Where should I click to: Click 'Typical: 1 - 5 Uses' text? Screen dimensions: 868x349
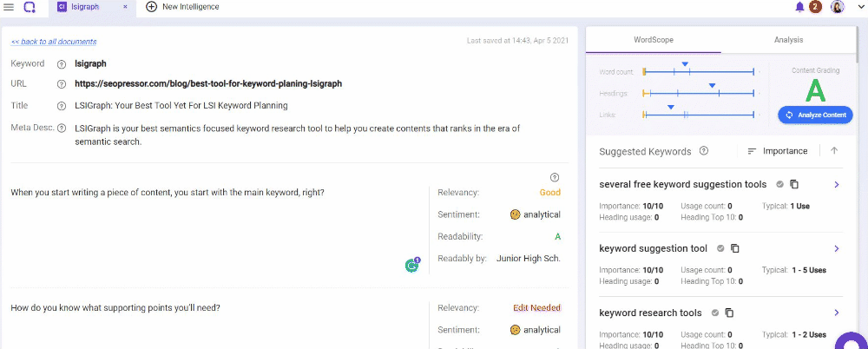pyautogui.click(x=794, y=270)
